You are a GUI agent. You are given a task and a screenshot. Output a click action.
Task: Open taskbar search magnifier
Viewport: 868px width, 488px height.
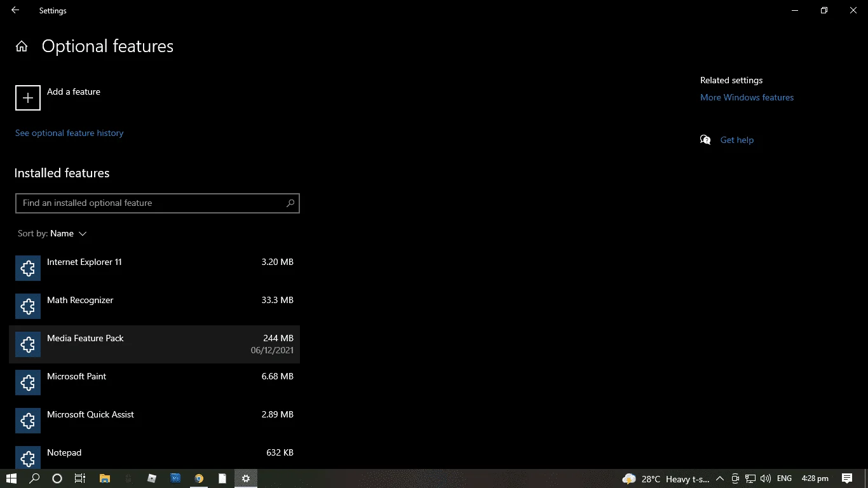pyautogui.click(x=35, y=478)
